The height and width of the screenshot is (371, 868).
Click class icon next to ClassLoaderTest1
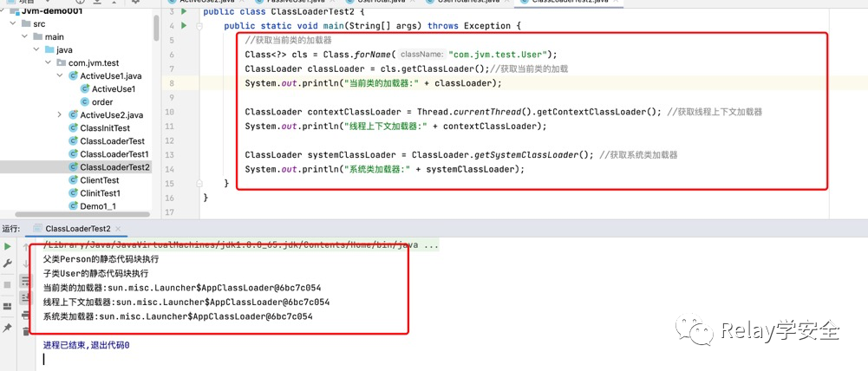73,154
